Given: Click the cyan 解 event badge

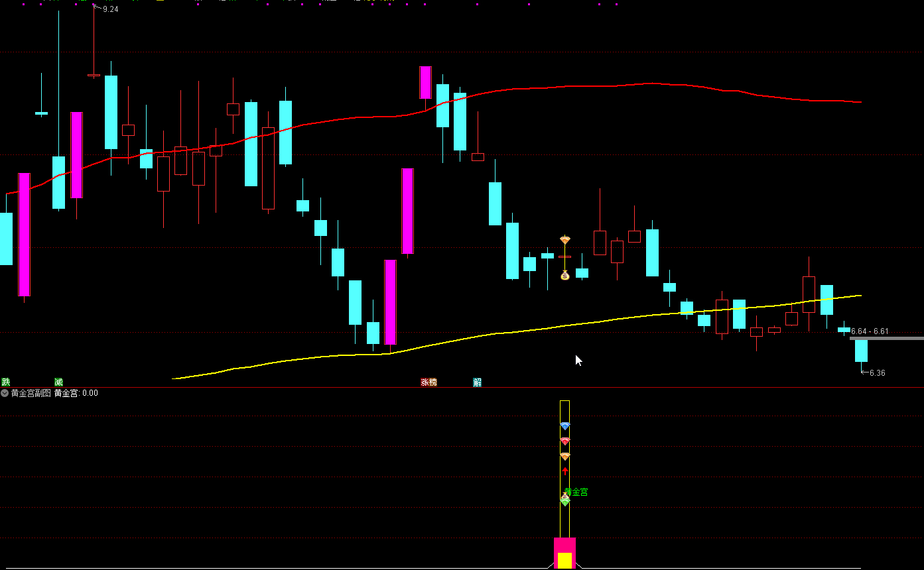Looking at the screenshot, I should [477, 382].
